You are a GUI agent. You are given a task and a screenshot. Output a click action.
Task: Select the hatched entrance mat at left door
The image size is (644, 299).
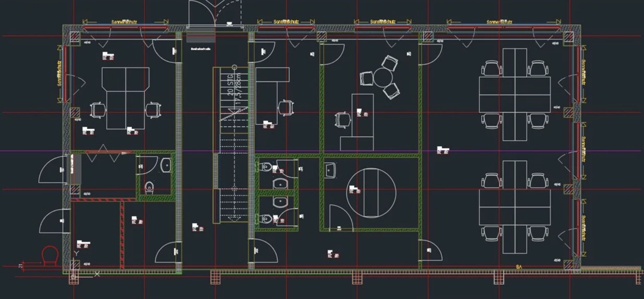tap(76, 169)
